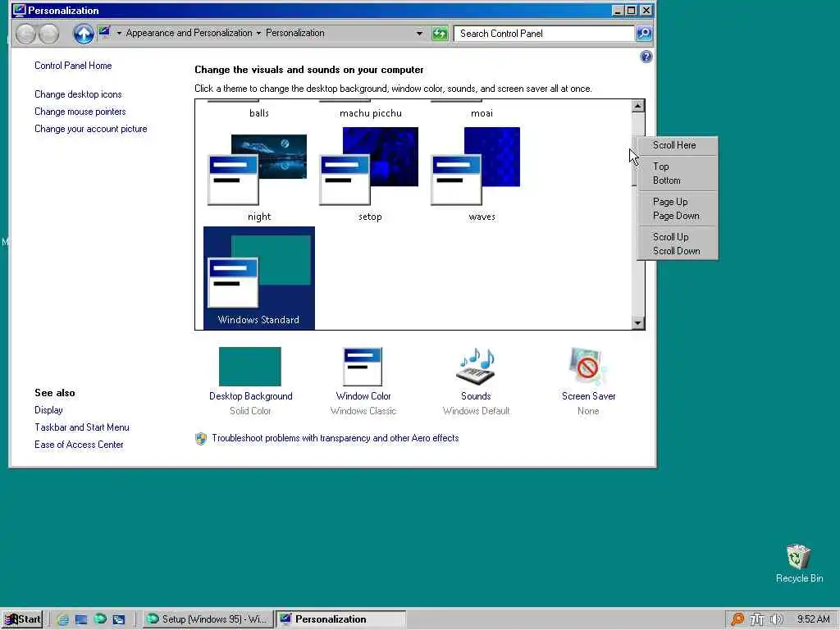Click the Personalization title bar icon
840x630 pixels.
pyautogui.click(x=20, y=10)
